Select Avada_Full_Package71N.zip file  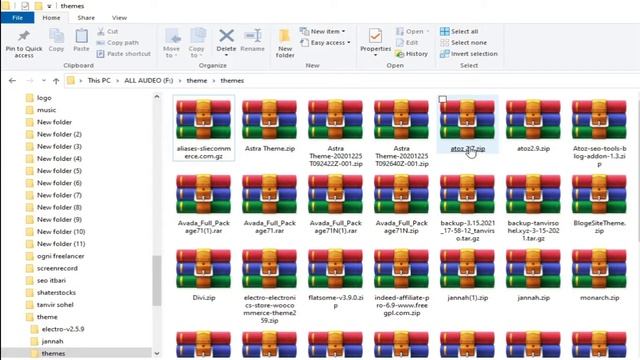pos(401,204)
